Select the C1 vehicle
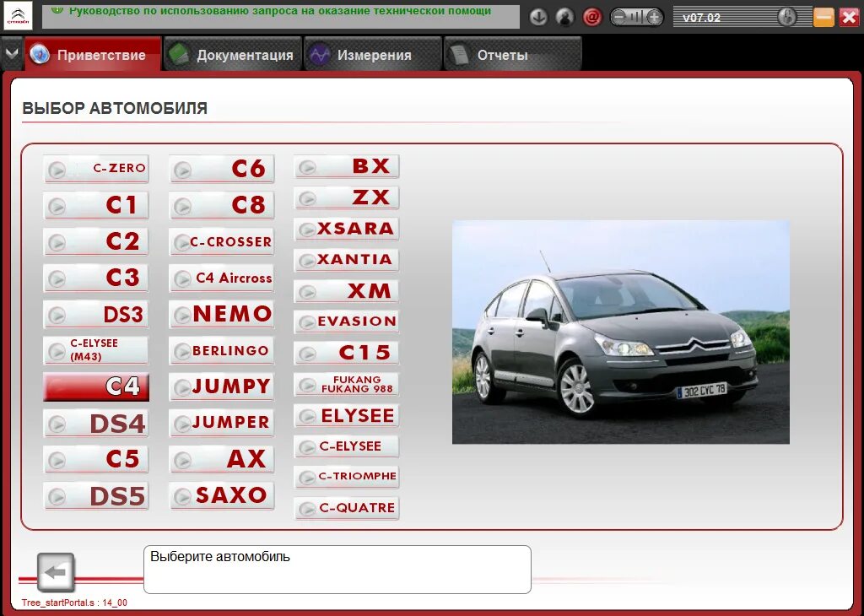 coord(96,205)
